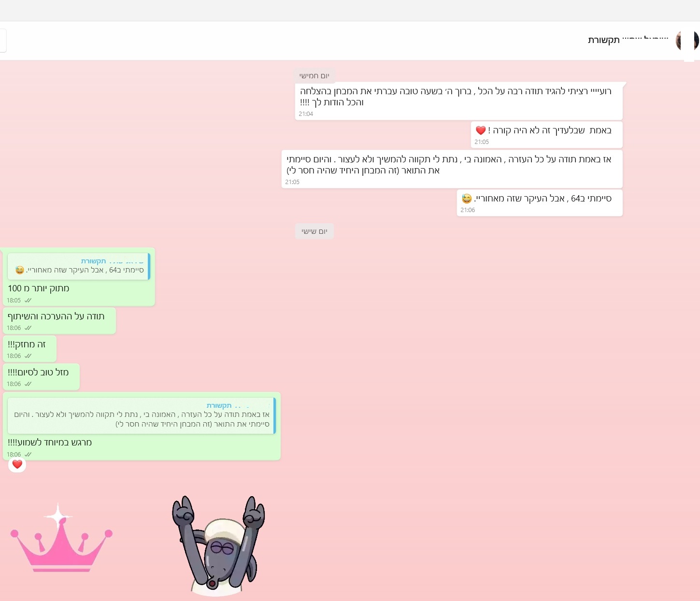Click the read checkmarks on the 18:05 message
This screenshot has width=700, height=601.
(x=28, y=300)
